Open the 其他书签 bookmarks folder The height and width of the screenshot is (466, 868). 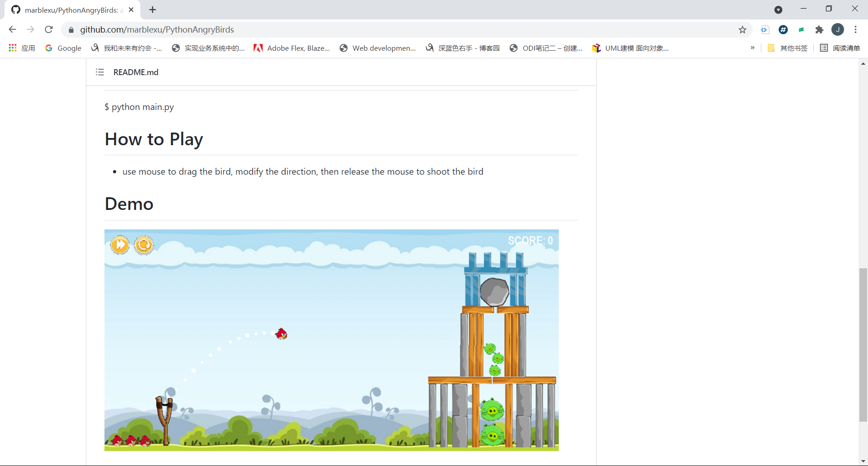[x=788, y=48]
